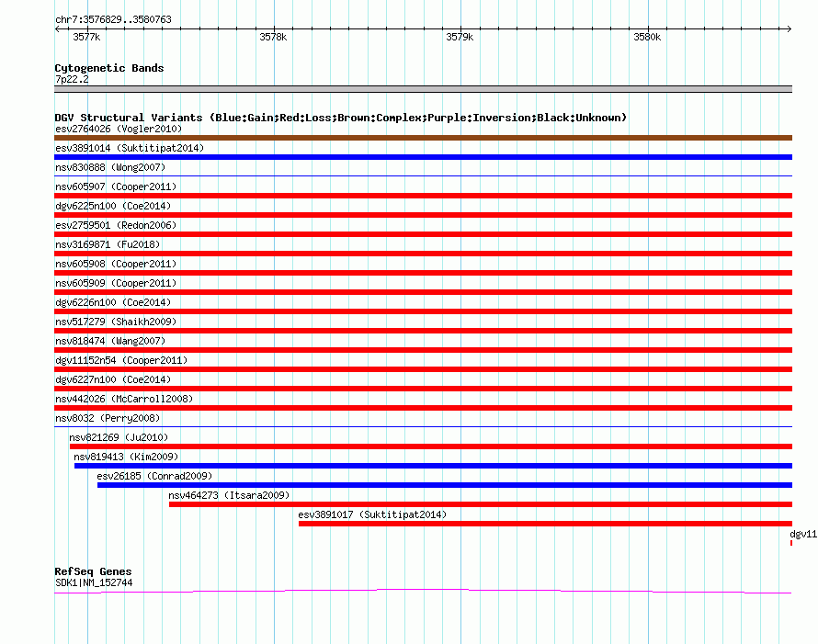Click the Cytogenetic Bands track title
Viewport: 818px width, 644px height.
[109, 68]
